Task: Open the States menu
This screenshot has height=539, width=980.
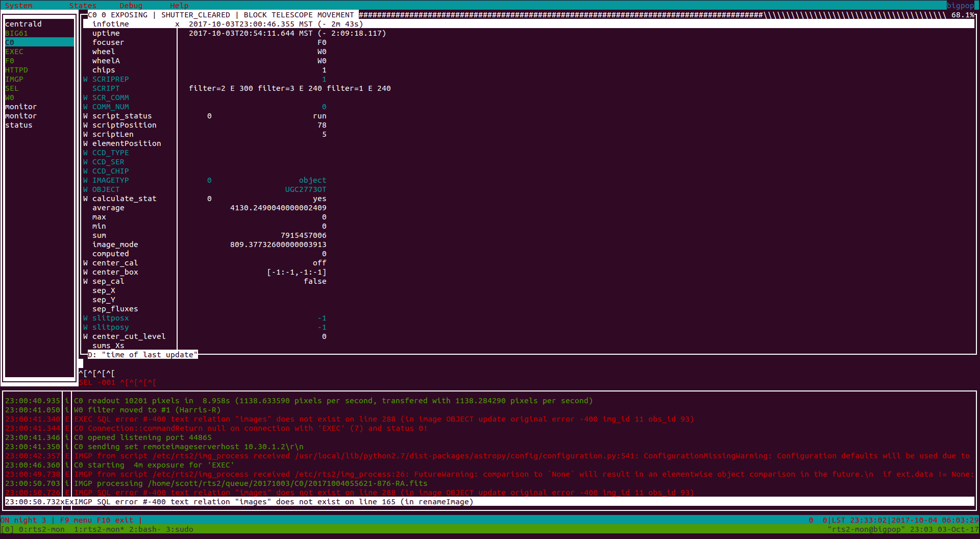Action: [83, 6]
